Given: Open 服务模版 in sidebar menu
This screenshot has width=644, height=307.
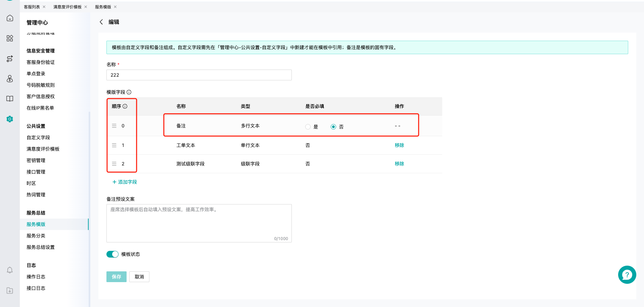Looking at the screenshot, I should pos(36,224).
